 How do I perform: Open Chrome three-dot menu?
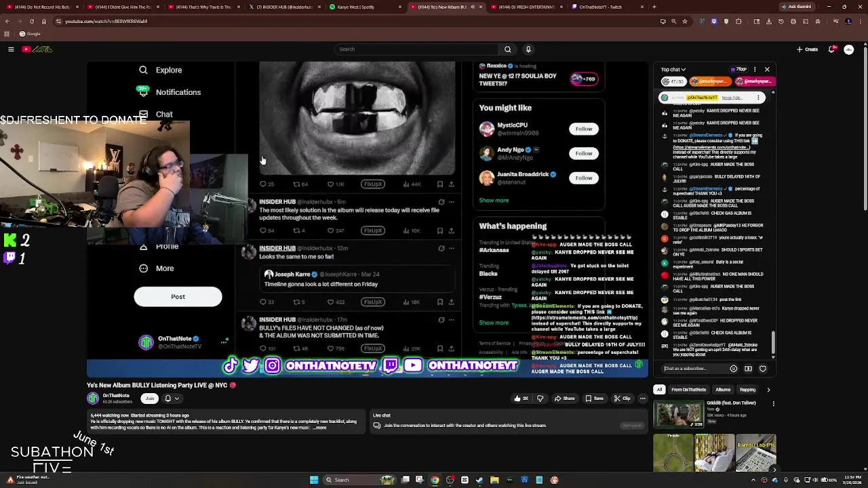pos(860,21)
